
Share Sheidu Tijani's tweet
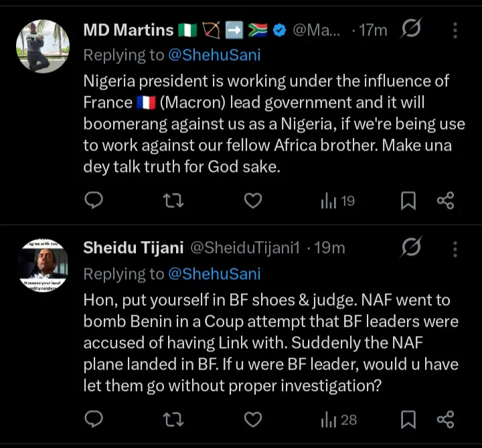445,419
